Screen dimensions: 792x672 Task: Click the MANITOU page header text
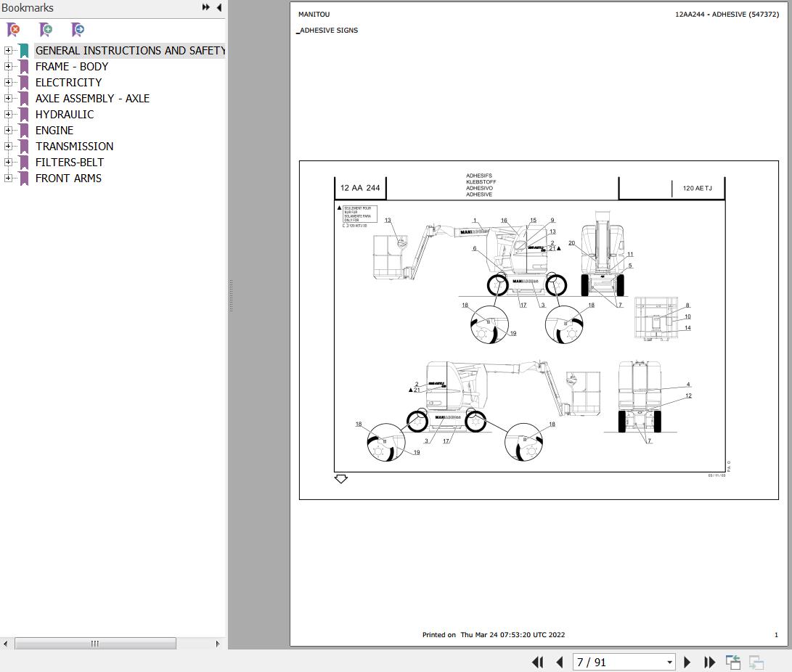314,14
